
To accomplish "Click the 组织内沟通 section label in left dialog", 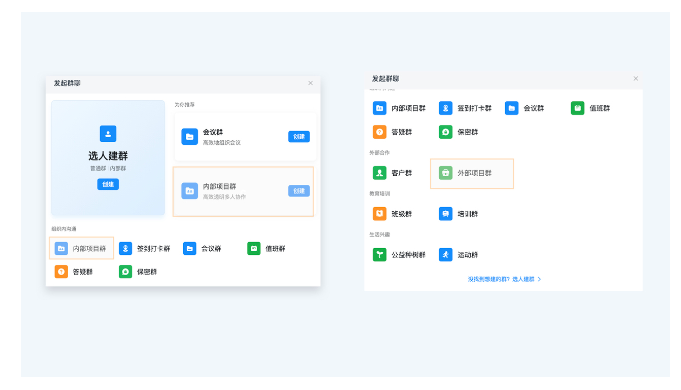I will [x=64, y=229].
